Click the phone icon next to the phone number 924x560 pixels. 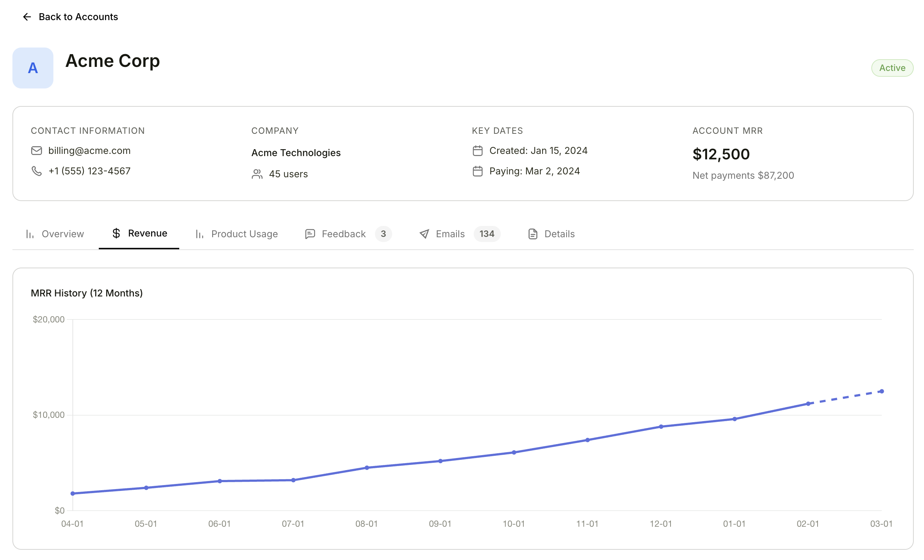[36, 171]
